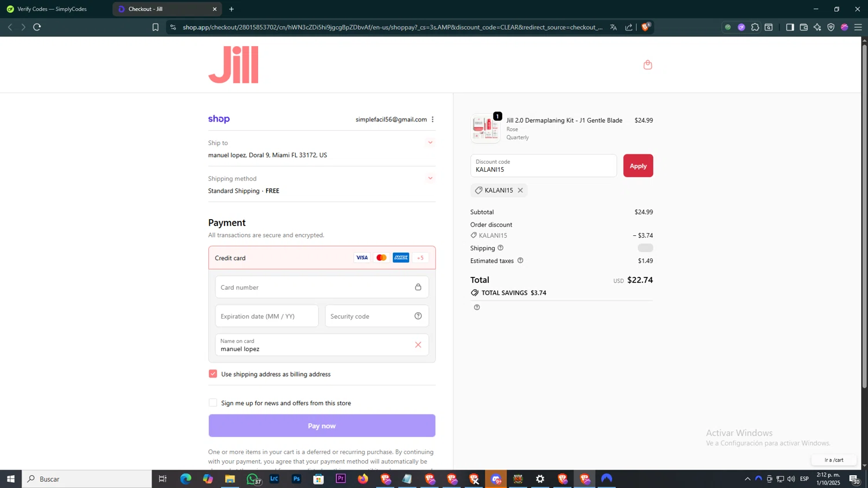
Task: Click the ESP input language indicator
Action: [804, 479]
